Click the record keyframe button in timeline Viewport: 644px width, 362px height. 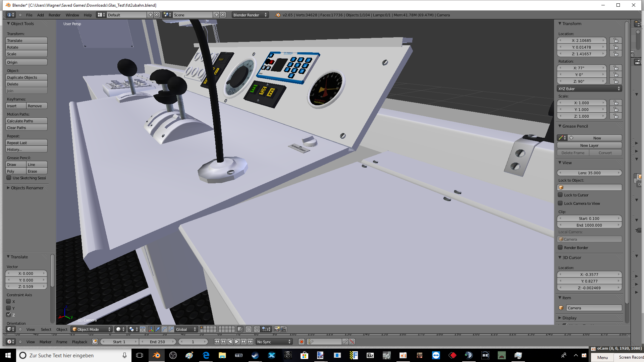[x=301, y=342]
